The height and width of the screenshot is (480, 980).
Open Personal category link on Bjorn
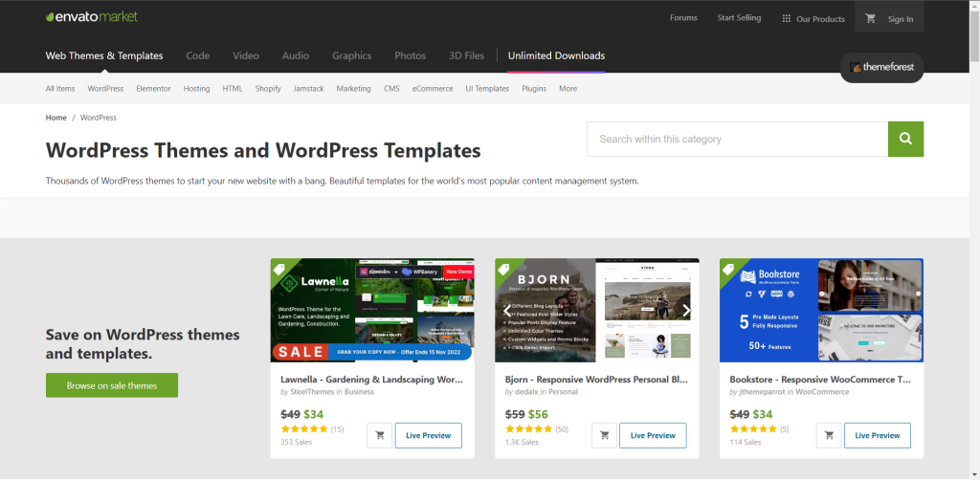pyautogui.click(x=563, y=392)
